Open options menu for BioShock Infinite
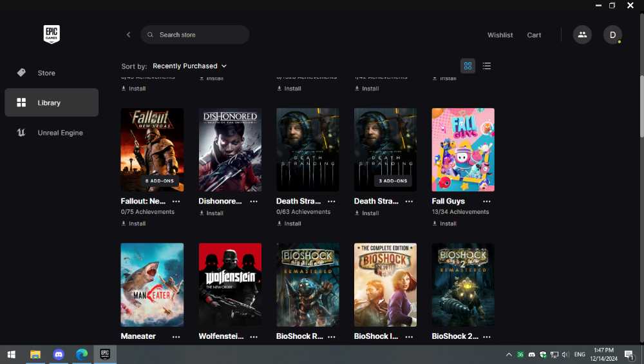 point(409,336)
